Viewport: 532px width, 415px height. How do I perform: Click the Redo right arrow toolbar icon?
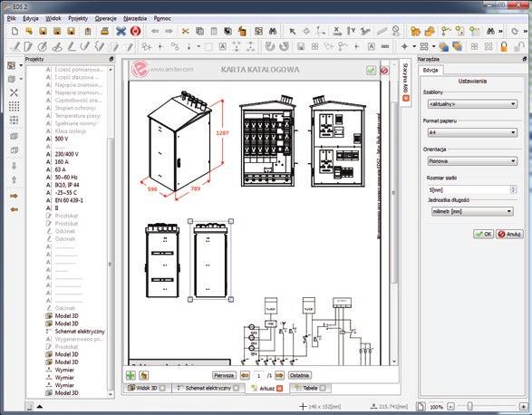tap(169, 31)
